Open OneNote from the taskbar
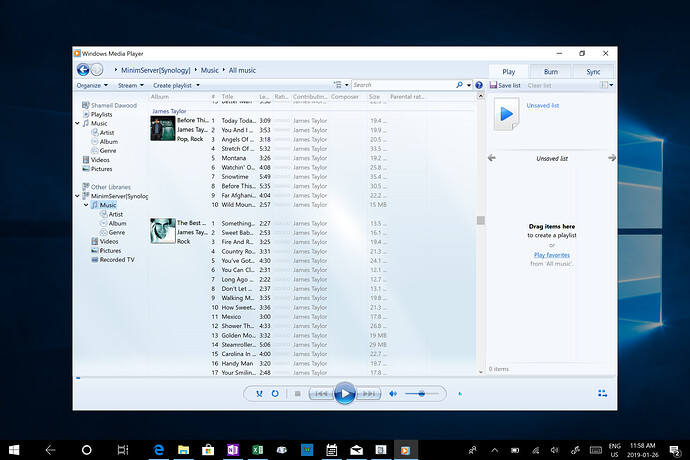Image resolution: width=690 pixels, height=460 pixels. [233, 450]
